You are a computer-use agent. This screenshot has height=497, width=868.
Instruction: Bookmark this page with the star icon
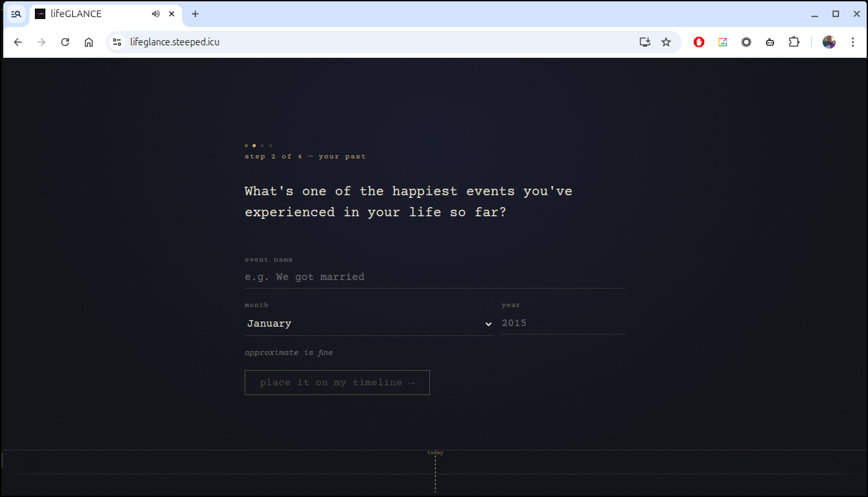(666, 42)
